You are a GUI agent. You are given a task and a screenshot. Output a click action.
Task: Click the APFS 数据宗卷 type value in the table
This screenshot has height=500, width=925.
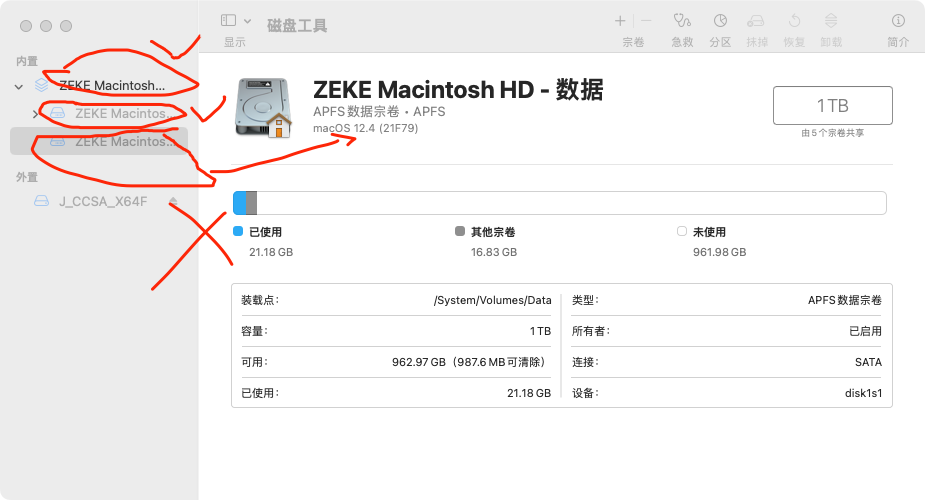pos(845,300)
